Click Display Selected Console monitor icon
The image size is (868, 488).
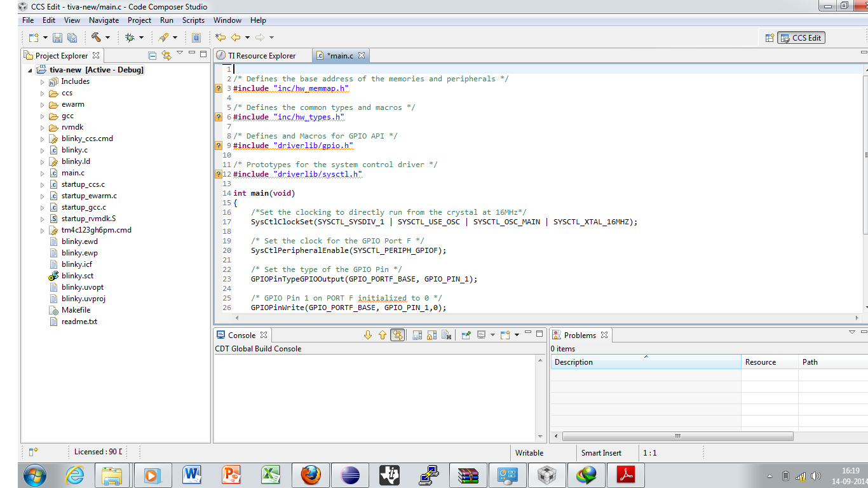(482, 335)
